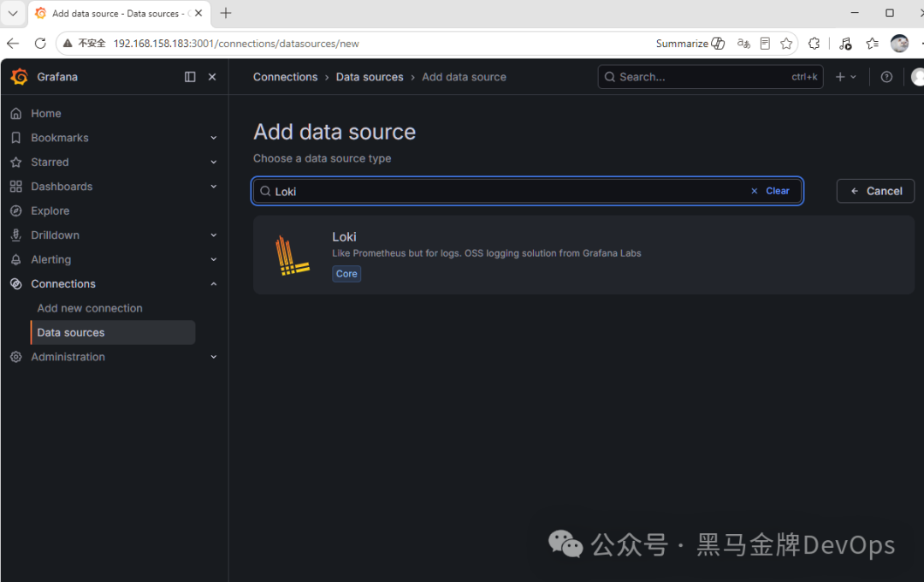Expand the Alerting chevron
This screenshot has width=924, height=582.
tap(213, 259)
